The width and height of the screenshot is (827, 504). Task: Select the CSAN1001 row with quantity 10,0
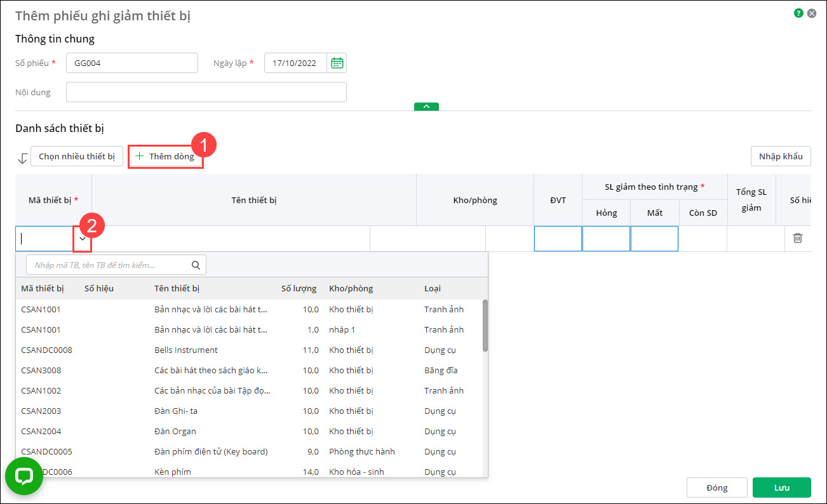coord(249,310)
